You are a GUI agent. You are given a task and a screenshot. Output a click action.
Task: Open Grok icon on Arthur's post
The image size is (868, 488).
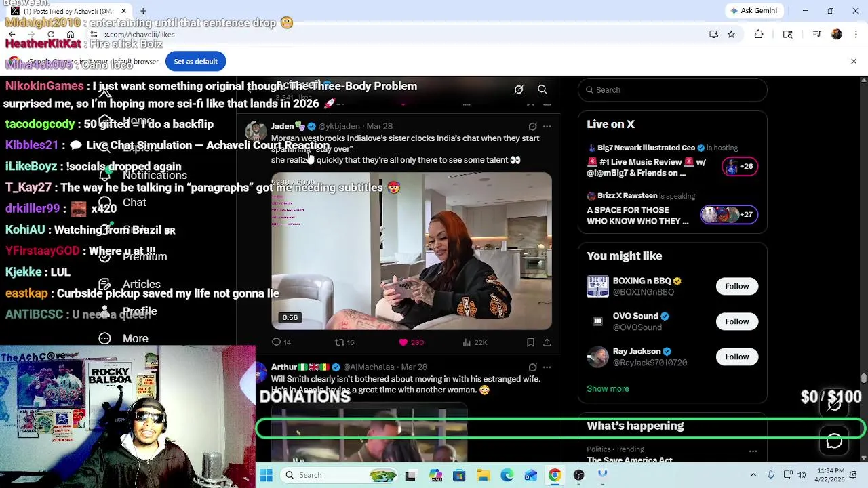[532, 367]
